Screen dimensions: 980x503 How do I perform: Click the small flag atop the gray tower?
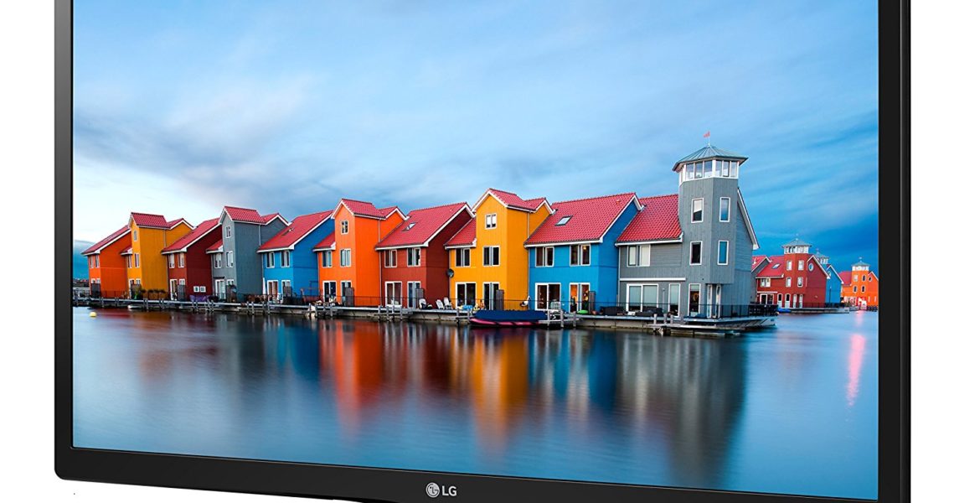[706, 135]
